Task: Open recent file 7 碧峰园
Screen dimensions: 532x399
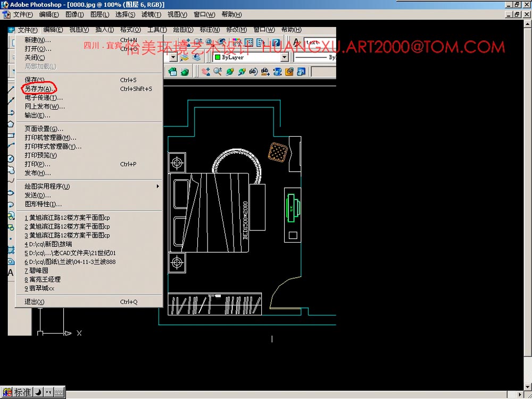Action: pyautogui.click(x=89, y=271)
